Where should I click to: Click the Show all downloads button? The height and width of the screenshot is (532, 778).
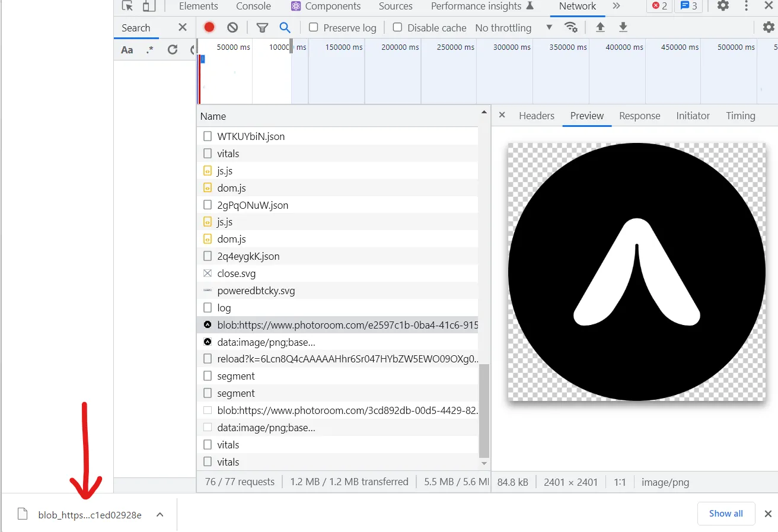point(725,514)
